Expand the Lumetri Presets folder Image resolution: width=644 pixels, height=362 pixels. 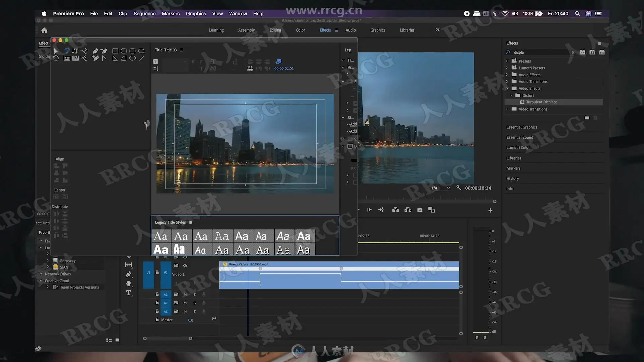click(507, 68)
